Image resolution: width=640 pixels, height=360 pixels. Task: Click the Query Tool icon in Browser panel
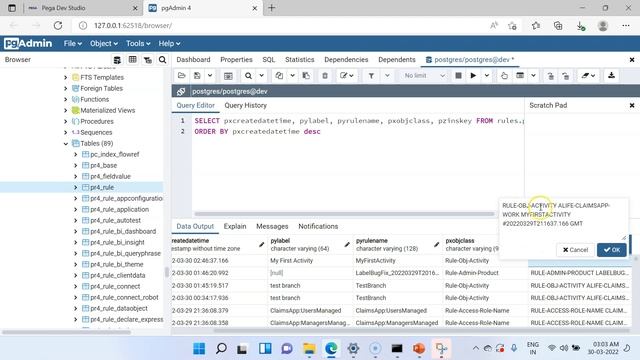[x=117, y=60]
